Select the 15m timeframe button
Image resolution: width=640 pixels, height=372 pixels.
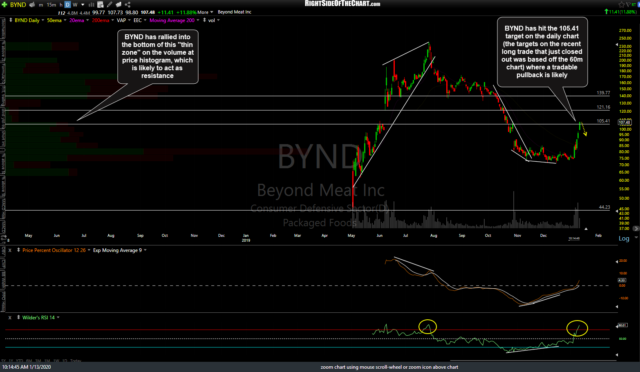point(51,5)
